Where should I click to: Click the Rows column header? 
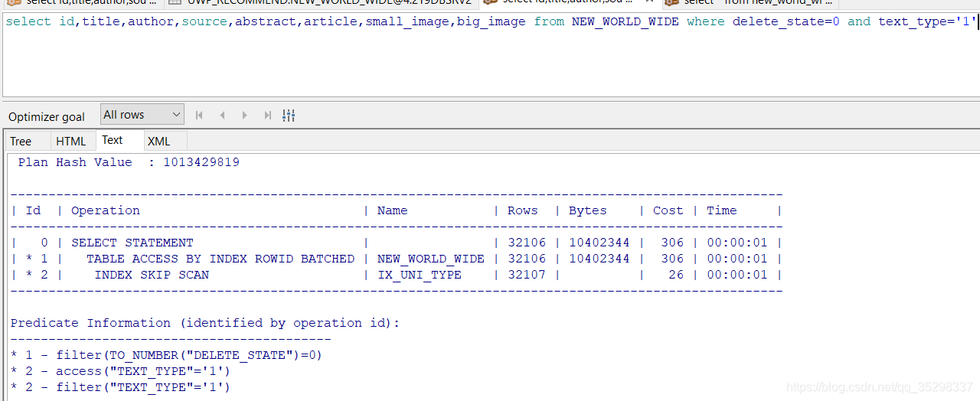pyautogui.click(x=523, y=210)
